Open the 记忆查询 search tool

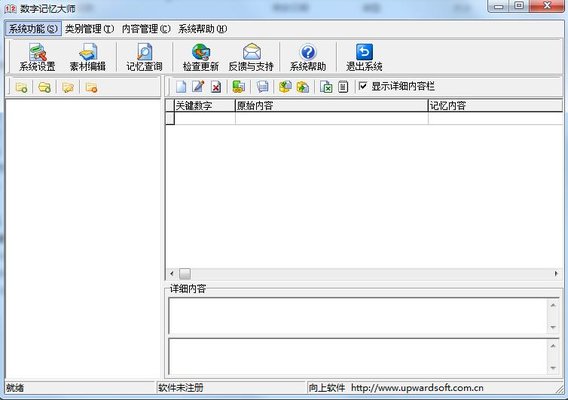[x=144, y=57]
